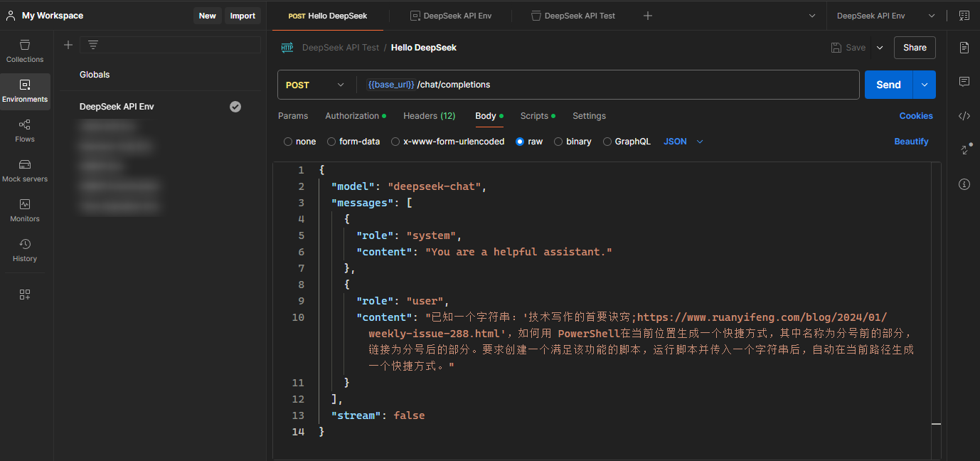Open the related requests icon in right sidebar
Screen dimensions: 980x461
(x=964, y=150)
